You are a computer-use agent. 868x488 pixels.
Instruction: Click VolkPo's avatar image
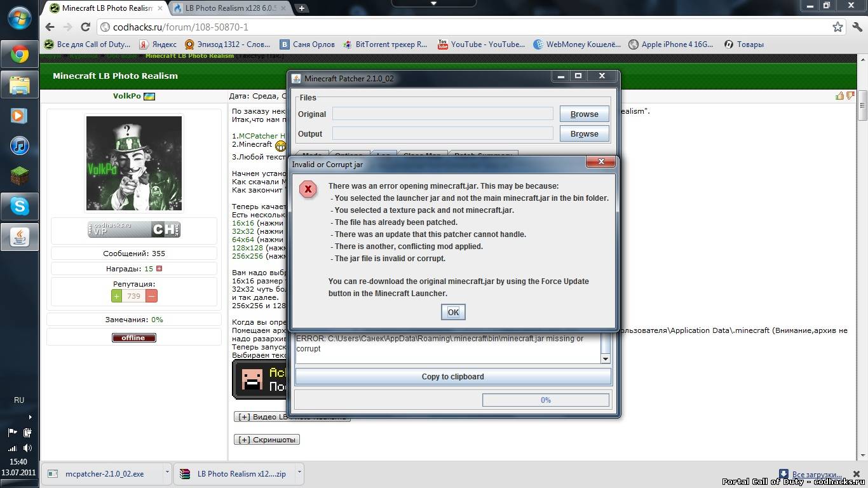pyautogui.click(x=134, y=163)
